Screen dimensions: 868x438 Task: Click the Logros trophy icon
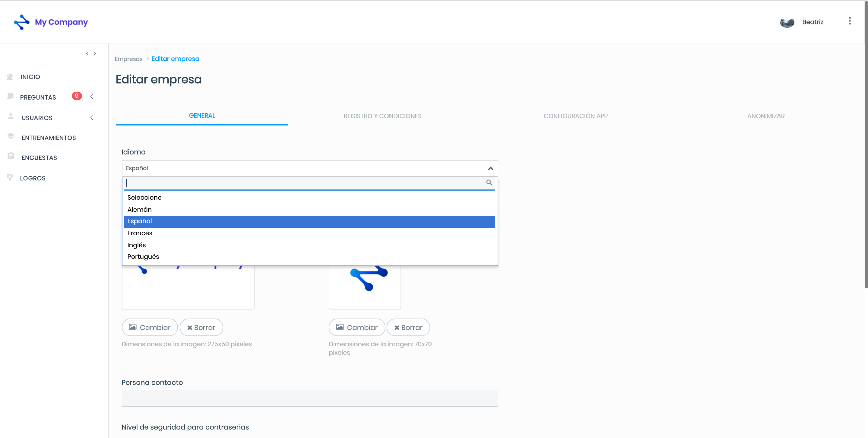click(10, 177)
